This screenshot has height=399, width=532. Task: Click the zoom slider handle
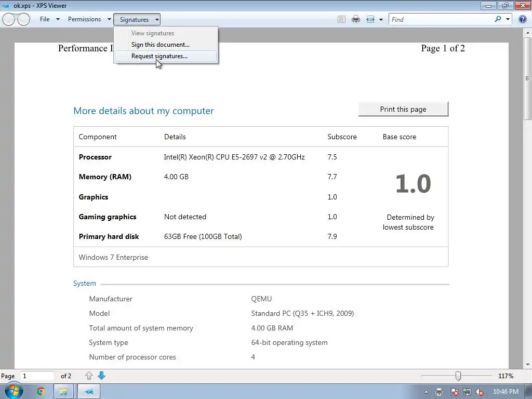click(x=458, y=376)
